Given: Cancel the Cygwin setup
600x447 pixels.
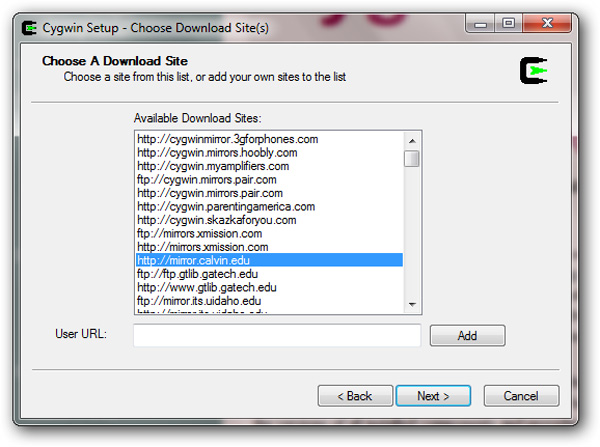Looking at the screenshot, I should (x=521, y=396).
